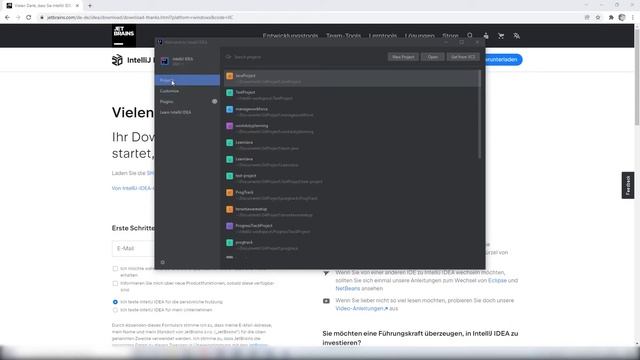Image resolution: width=640 pixels, height=360 pixels.
Task: Open the test-project recent project
Action: tap(352, 178)
